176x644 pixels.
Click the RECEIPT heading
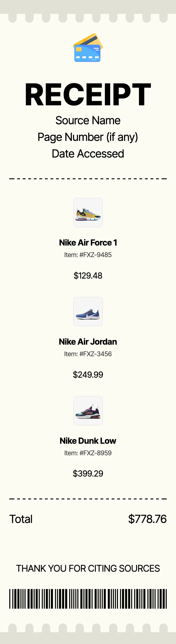(x=88, y=94)
